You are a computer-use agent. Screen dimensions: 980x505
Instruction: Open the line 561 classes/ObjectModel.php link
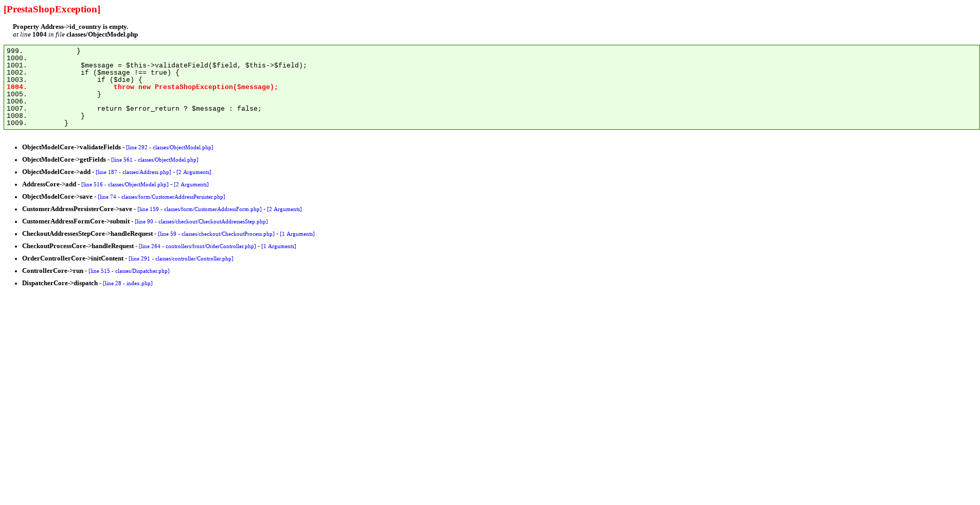[155, 160]
